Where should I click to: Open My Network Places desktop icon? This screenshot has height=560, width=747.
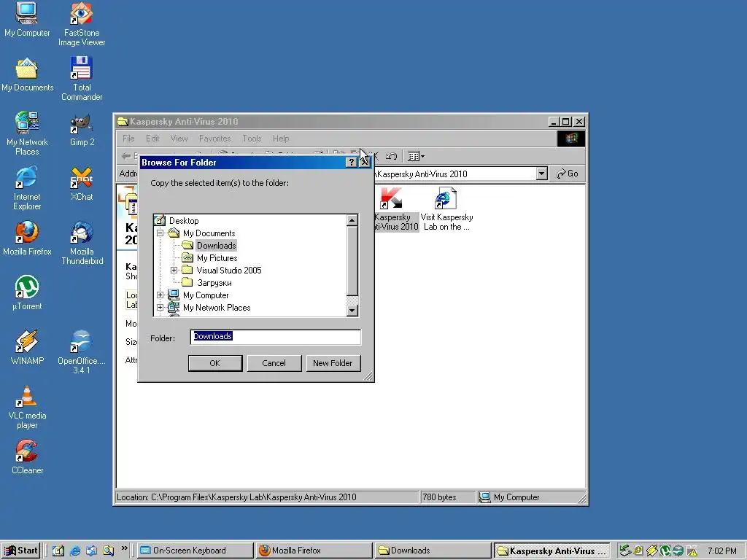click(x=27, y=133)
